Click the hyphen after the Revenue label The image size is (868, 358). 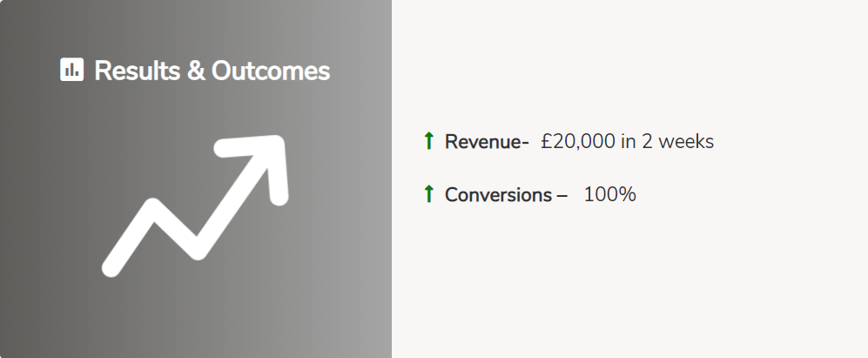525,143
